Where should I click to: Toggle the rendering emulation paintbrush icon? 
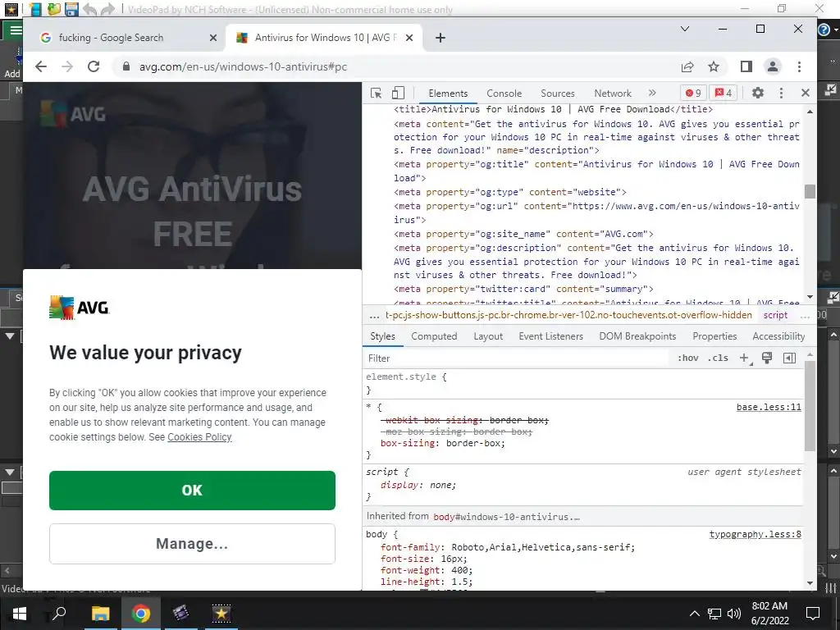click(x=767, y=358)
